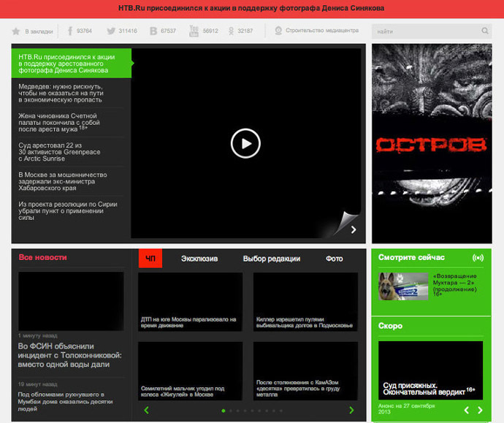Select the second carousel pagination dot
Image resolution: width=504 pixels, height=423 pixels.
coord(231,411)
